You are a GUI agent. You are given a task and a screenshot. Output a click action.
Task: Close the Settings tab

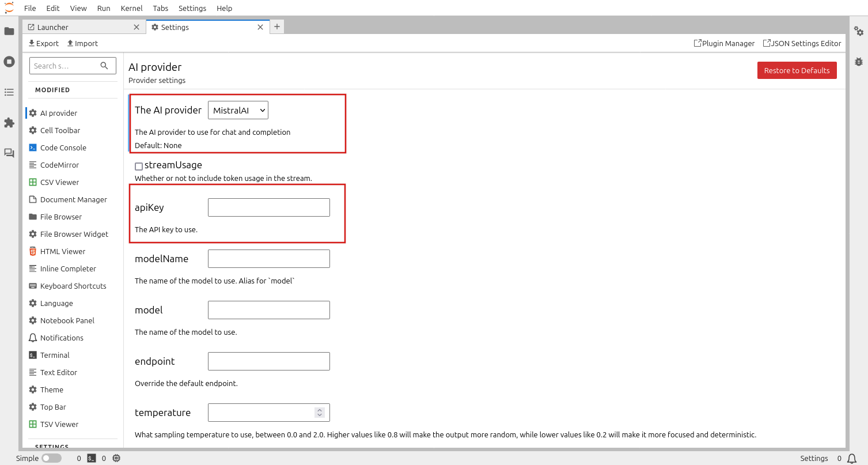(260, 27)
